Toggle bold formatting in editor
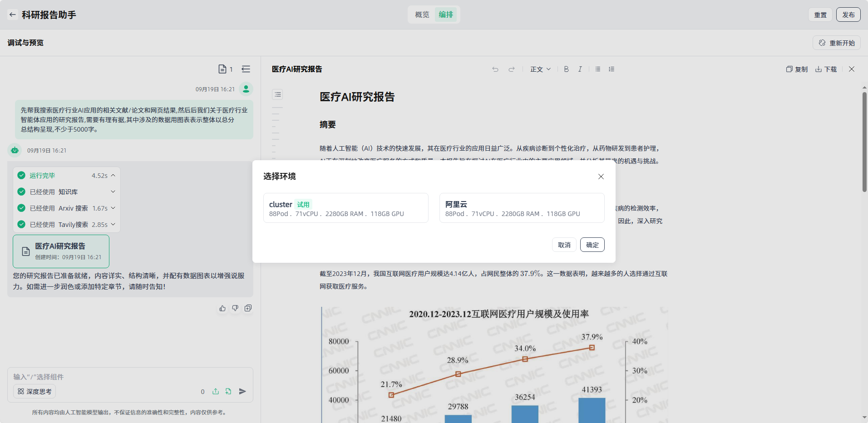The width and height of the screenshot is (868, 423). click(566, 69)
